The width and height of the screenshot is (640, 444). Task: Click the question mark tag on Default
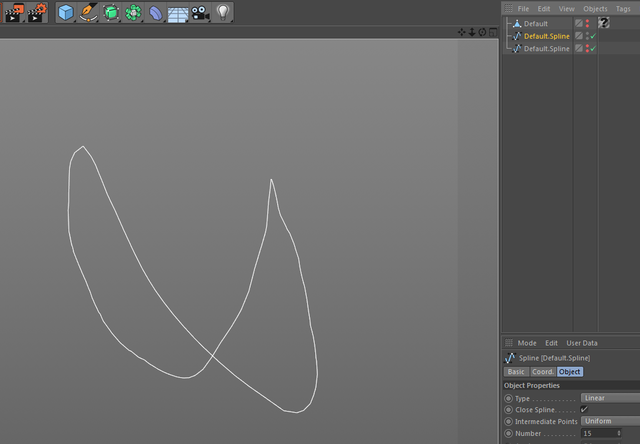click(604, 23)
